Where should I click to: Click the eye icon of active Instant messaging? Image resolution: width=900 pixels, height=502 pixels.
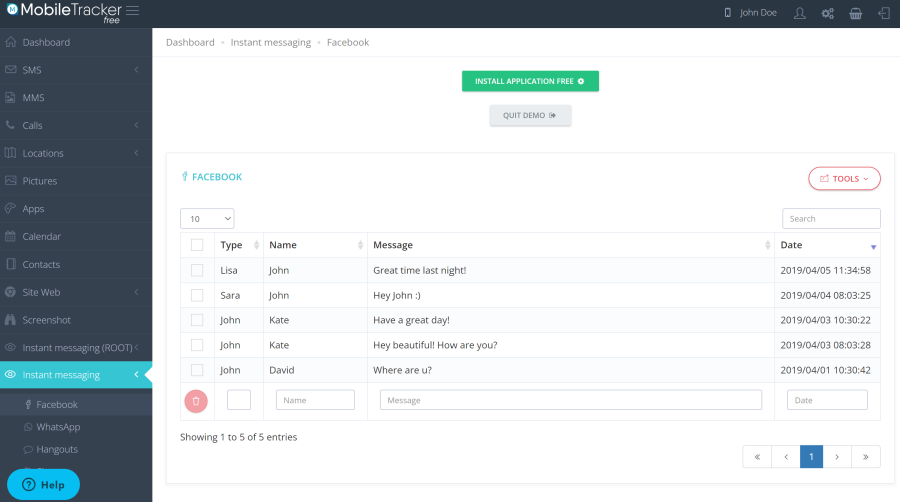coord(10,375)
